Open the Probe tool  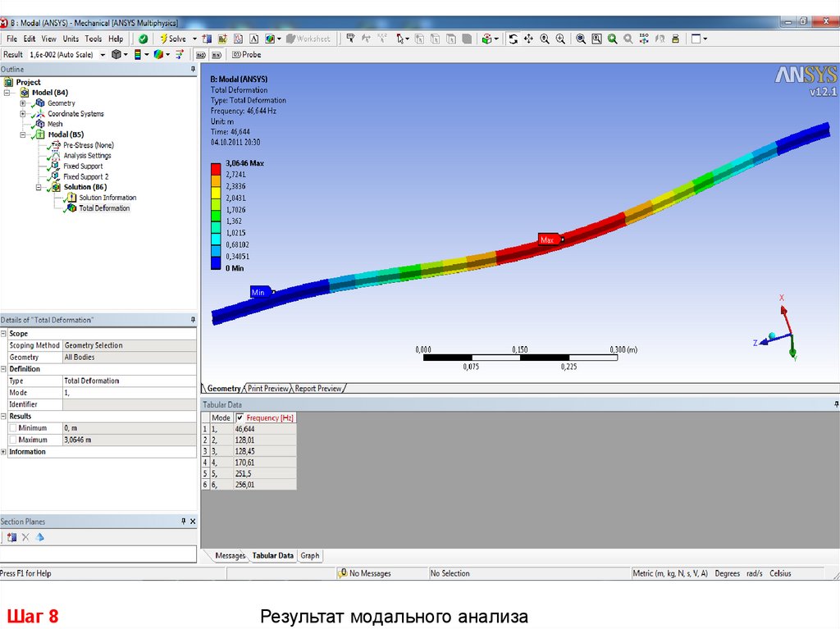[246, 54]
